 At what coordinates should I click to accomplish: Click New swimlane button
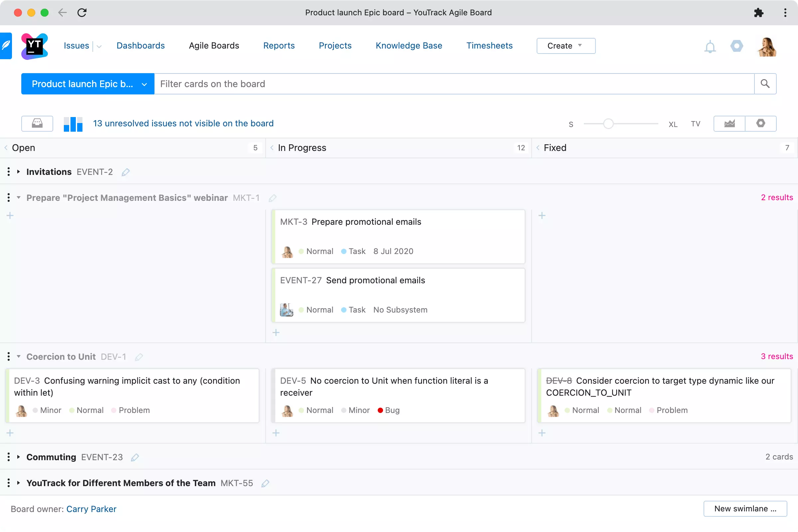tap(745, 509)
